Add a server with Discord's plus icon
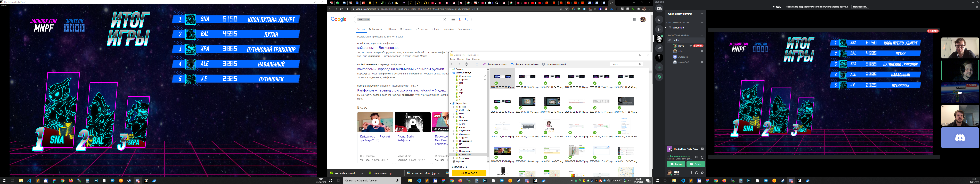 tap(659, 67)
